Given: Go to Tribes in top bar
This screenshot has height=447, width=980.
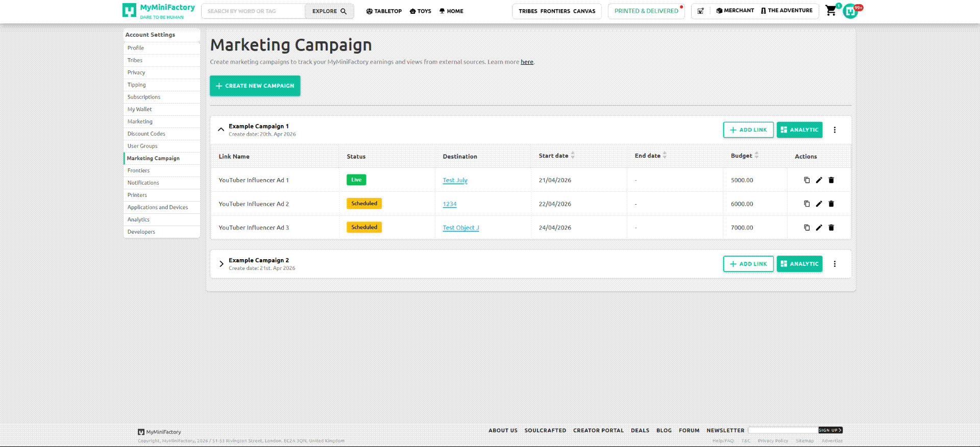Looking at the screenshot, I should pyautogui.click(x=528, y=11).
